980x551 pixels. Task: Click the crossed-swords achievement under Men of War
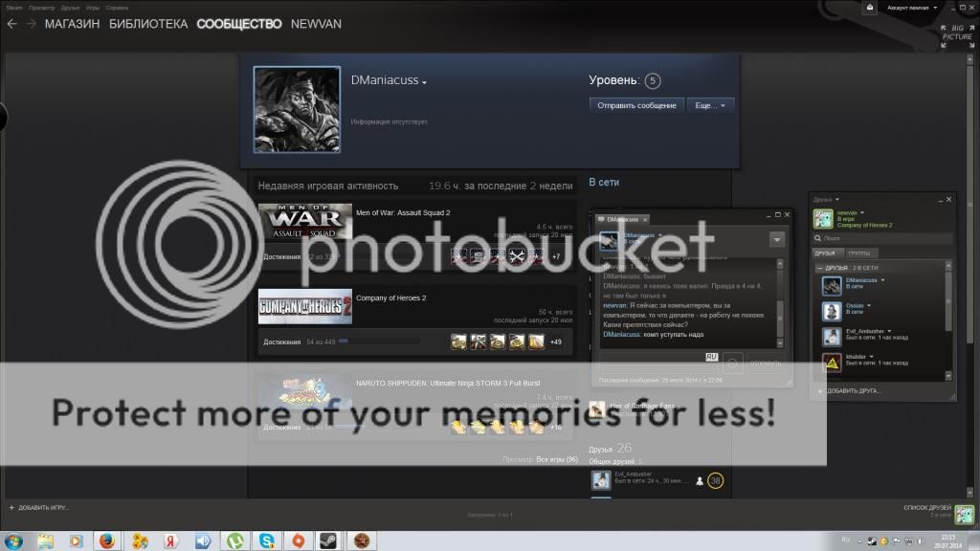tap(517, 256)
